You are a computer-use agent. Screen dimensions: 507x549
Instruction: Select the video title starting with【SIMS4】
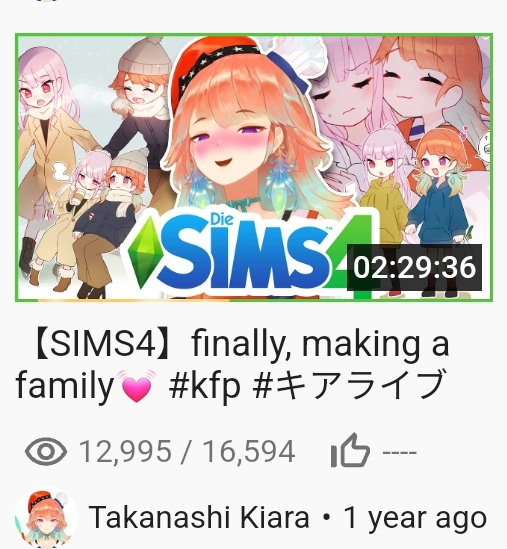[232, 365]
